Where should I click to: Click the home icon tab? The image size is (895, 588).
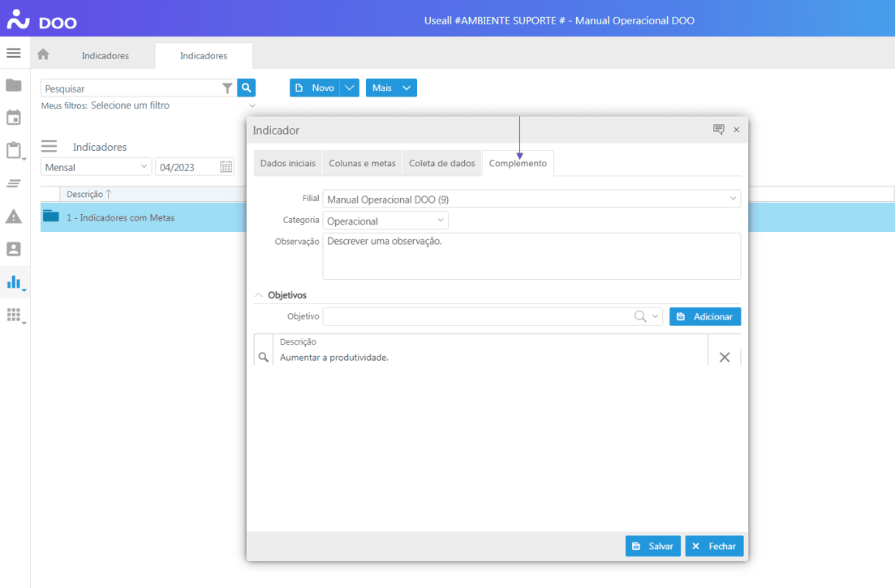pyautogui.click(x=43, y=55)
